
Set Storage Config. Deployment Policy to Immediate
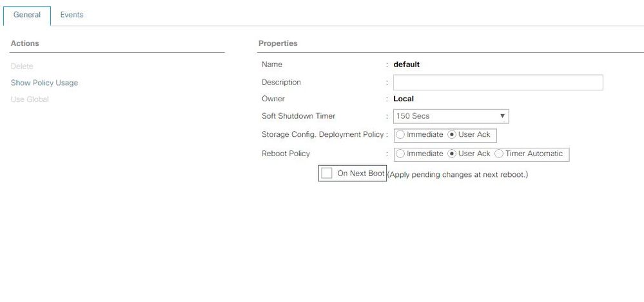point(400,135)
